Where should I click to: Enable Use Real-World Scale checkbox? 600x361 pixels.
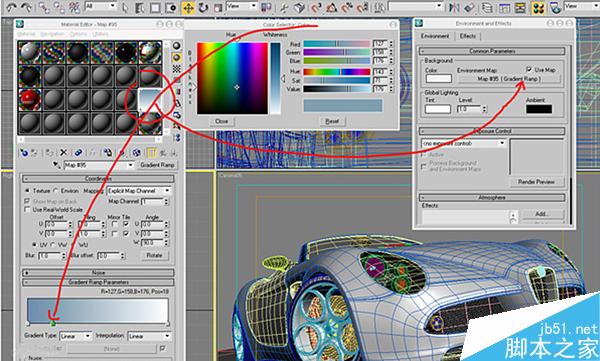pos(27,209)
